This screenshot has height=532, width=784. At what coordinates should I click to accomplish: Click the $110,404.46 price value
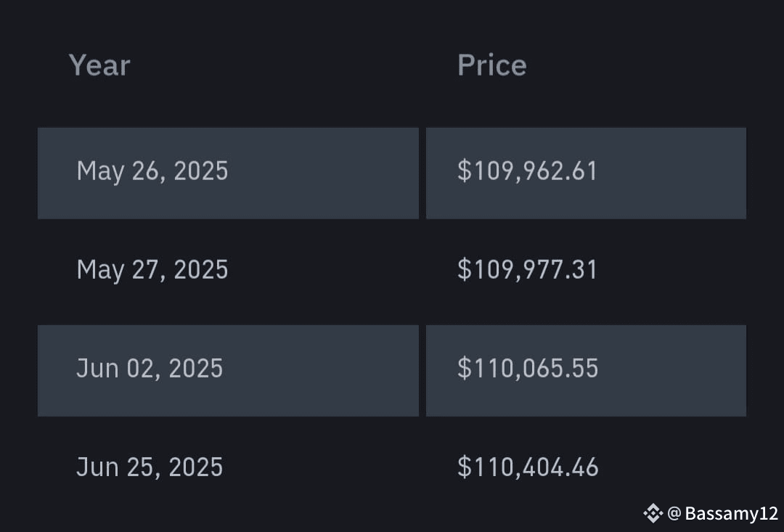coord(528,467)
